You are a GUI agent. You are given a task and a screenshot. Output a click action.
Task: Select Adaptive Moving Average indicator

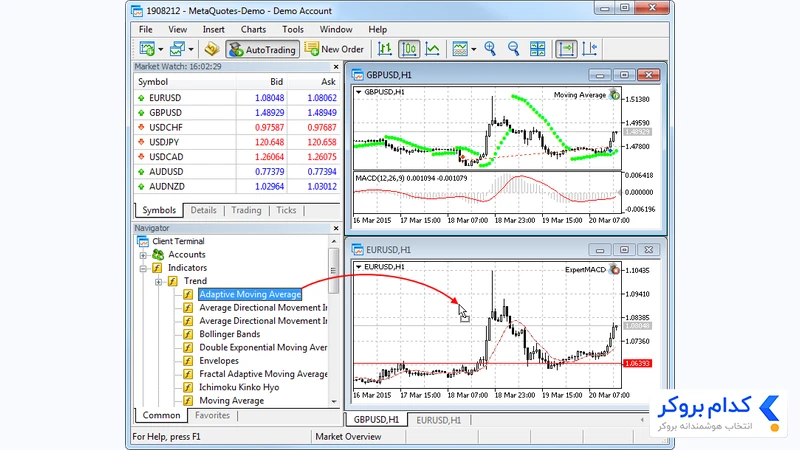pyautogui.click(x=250, y=294)
